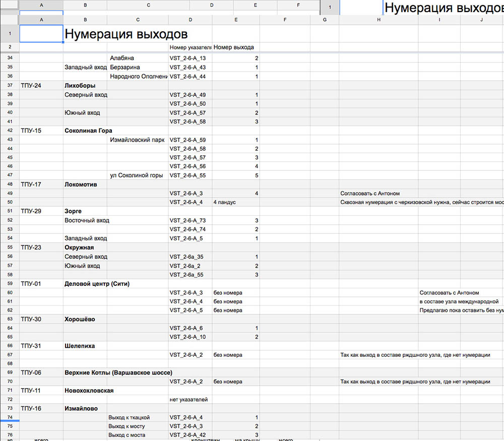
Task: Select column G header
Action: [x=324, y=20]
